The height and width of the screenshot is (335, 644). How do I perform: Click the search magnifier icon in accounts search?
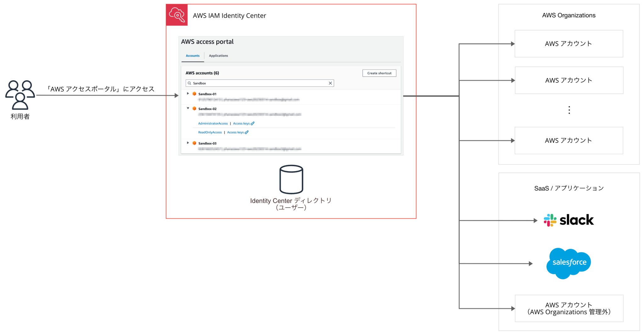(189, 83)
